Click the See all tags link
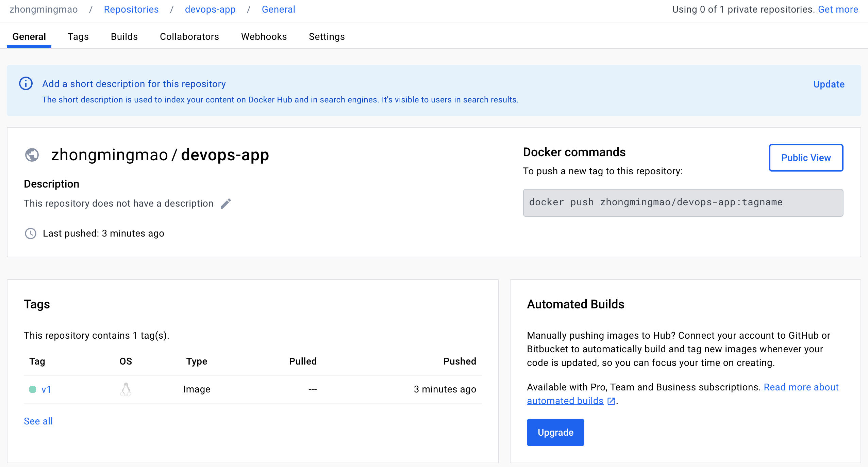 click(x=38, y=421)
